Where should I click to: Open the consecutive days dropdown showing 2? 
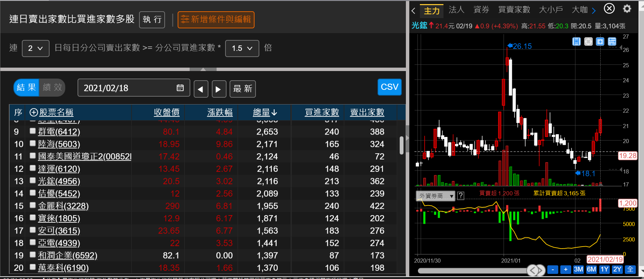36,48
